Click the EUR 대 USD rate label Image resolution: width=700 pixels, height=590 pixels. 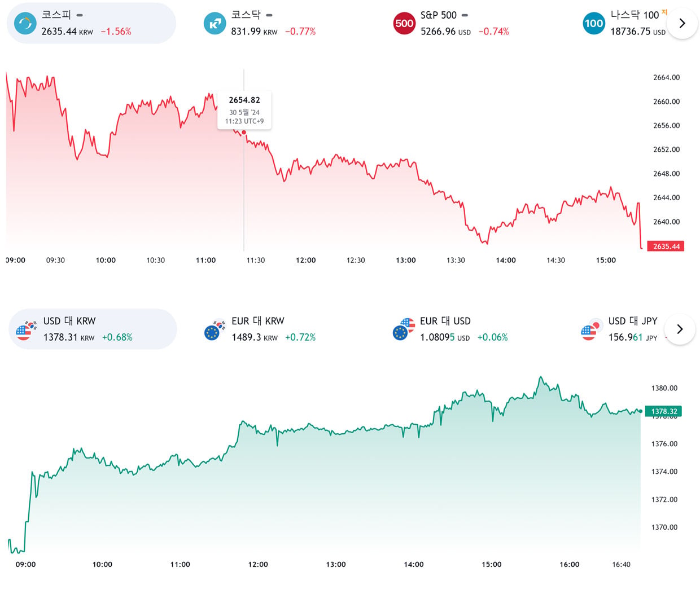click(445, 321)
